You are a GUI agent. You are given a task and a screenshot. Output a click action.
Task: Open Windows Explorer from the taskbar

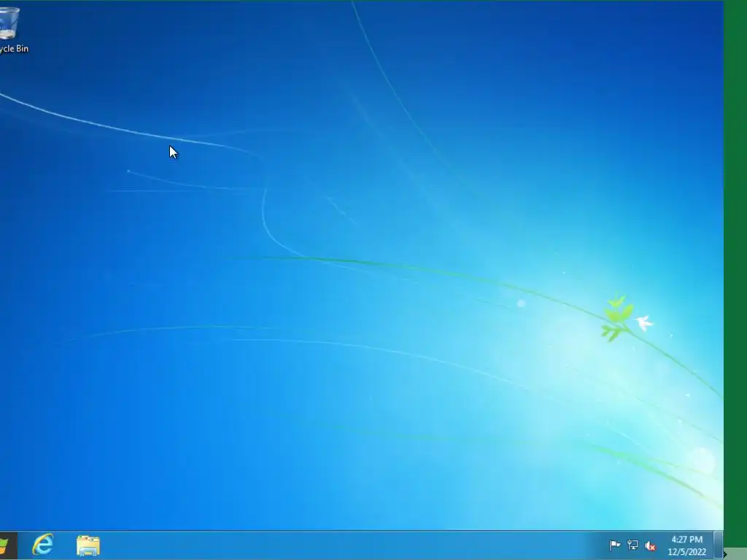coord(88,545)
